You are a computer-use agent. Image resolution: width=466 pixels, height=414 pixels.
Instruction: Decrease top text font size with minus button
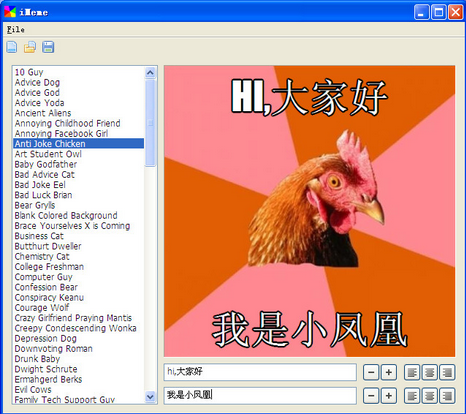371,372
